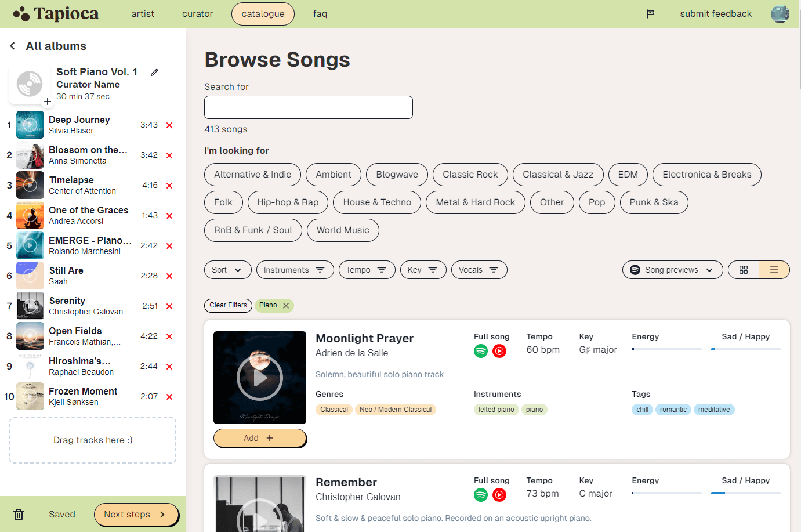Remove the Piano filter chip

coord(286,306)
